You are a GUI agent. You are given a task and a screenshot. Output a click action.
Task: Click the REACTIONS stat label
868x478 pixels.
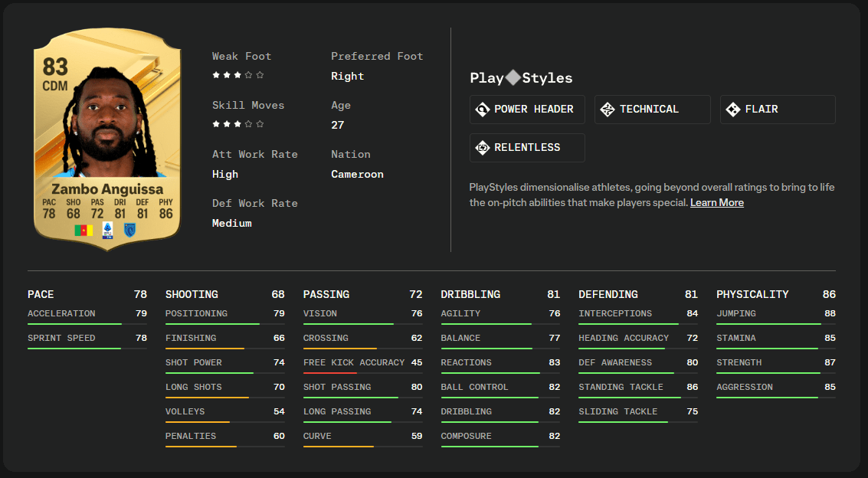(466, 362)
